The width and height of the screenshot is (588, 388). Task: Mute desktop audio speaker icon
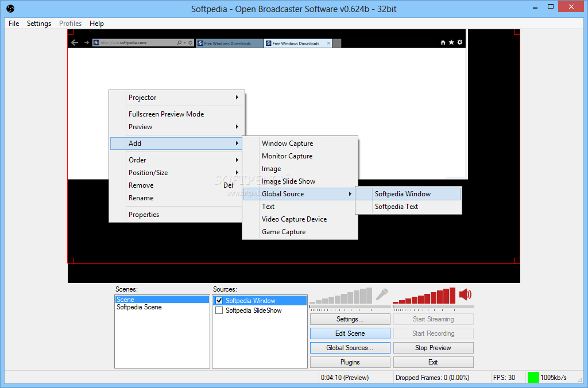pos(465,294)
